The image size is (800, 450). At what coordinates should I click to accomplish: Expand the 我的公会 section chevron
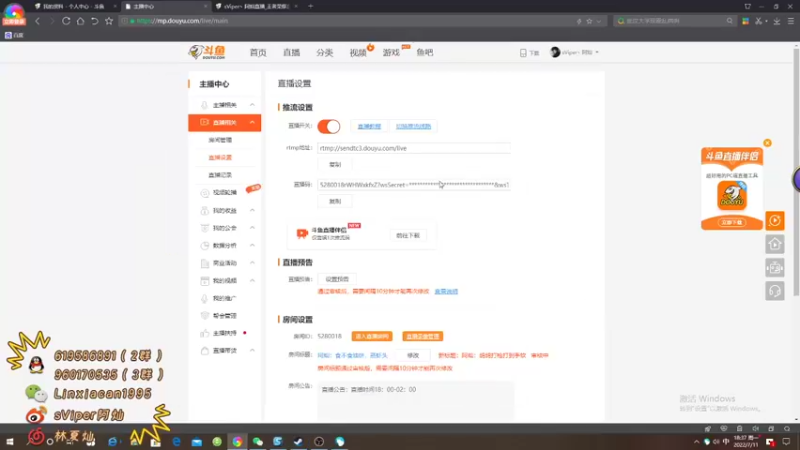(x=252, y=228)
